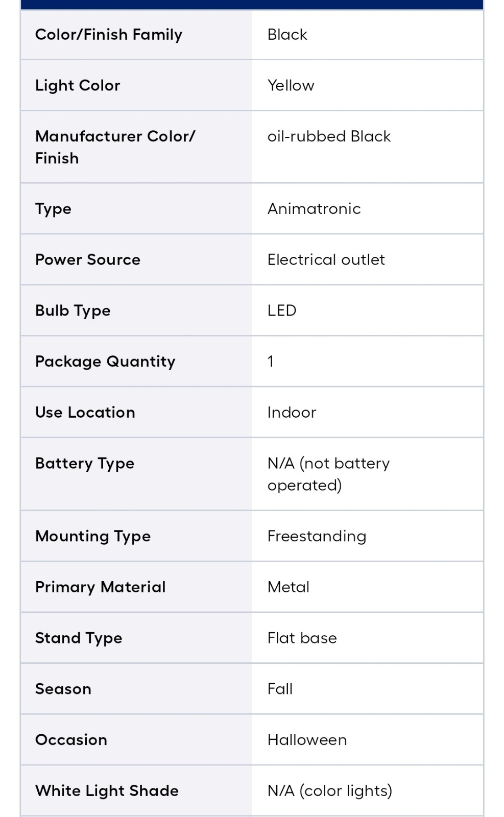Tap the Primary Material label
Screen dimensions: 504x817
click(x=100, y=587)
